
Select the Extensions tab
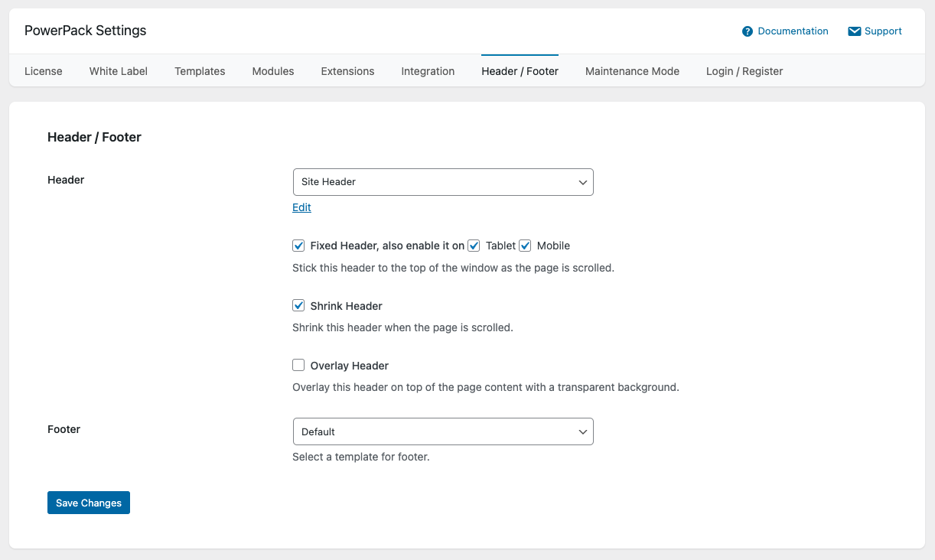[x=347, y=71]
